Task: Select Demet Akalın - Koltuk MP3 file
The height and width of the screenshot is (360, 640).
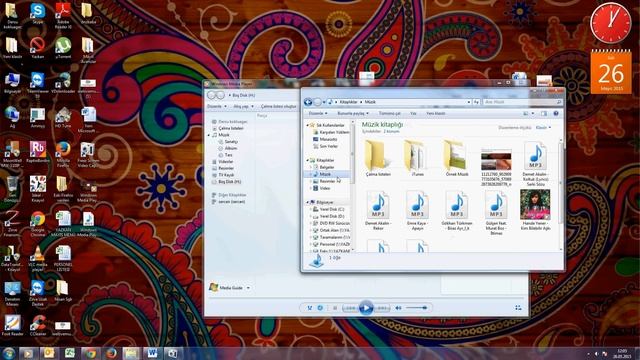Action: click(535, 163)
